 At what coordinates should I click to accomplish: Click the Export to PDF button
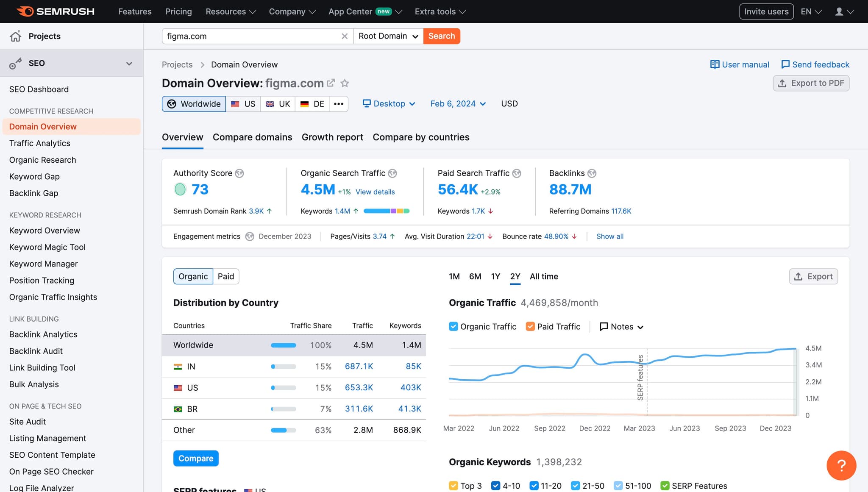811,83
